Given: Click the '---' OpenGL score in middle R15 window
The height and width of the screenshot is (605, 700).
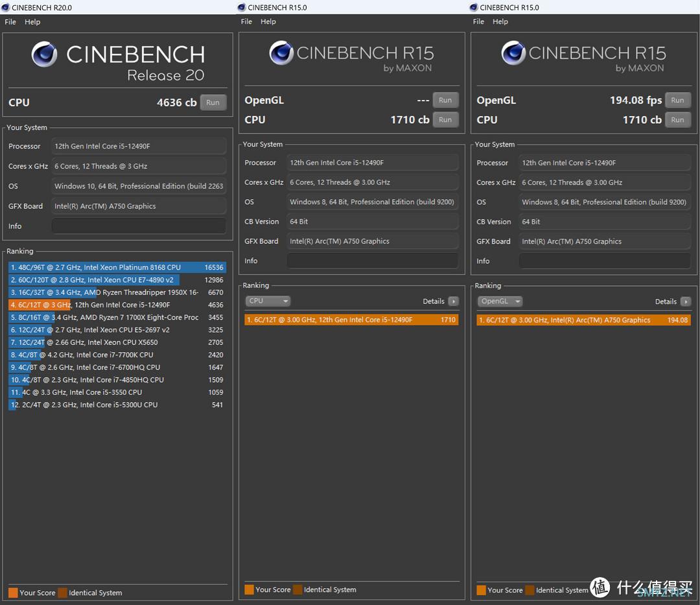Looking at the screenshot, I should tap(423, 101).
